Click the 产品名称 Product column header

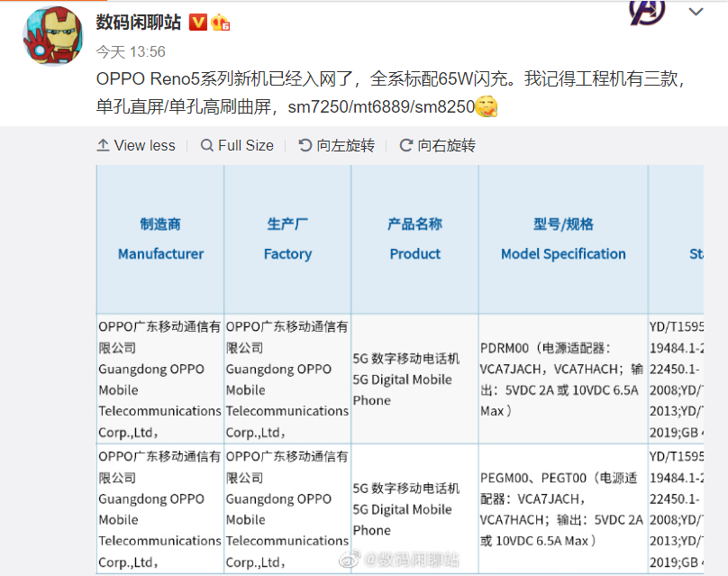coord(414,239)
